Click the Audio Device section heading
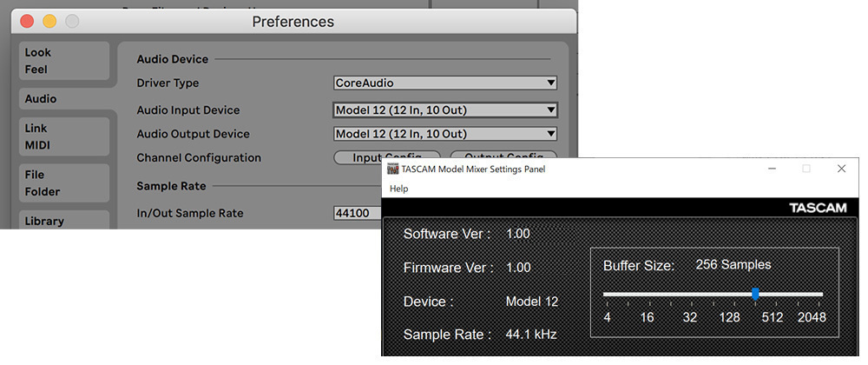Screen dimensions: 868x365 tap(172, 59)
